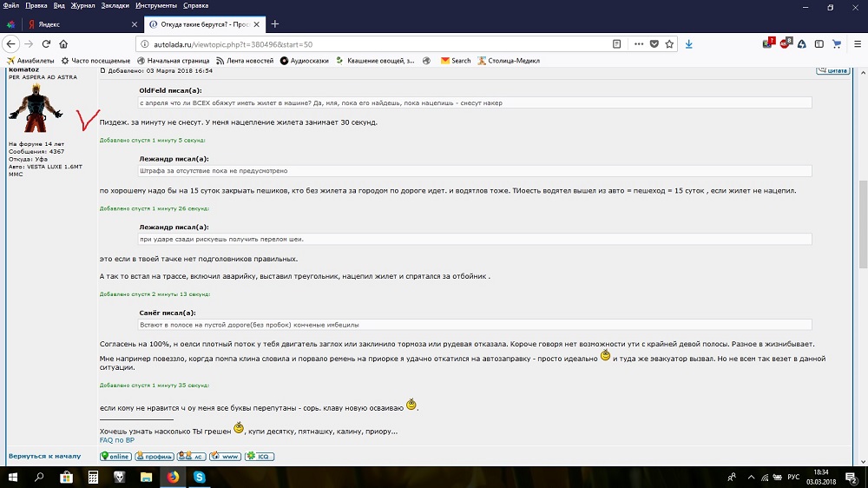Switch keyboard language via РУС indicator
The height and width of the screenshot is (488, 868).
pyautogui.click(x=792, y=478)
